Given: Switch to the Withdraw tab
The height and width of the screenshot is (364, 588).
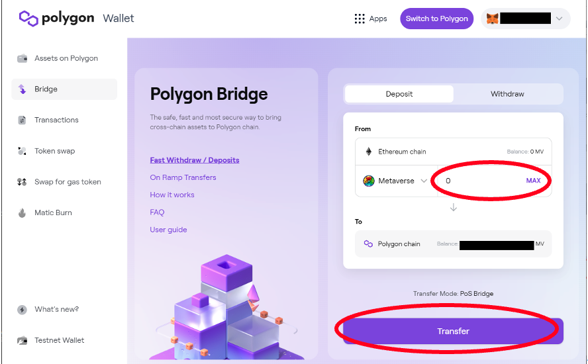Looking at the screenshot, I should [507, 94].
